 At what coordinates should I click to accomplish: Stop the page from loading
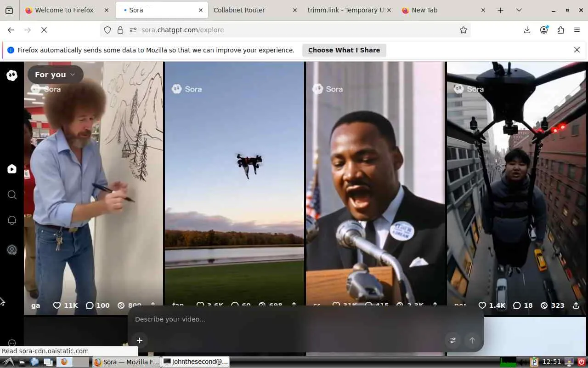pos(44,30)
